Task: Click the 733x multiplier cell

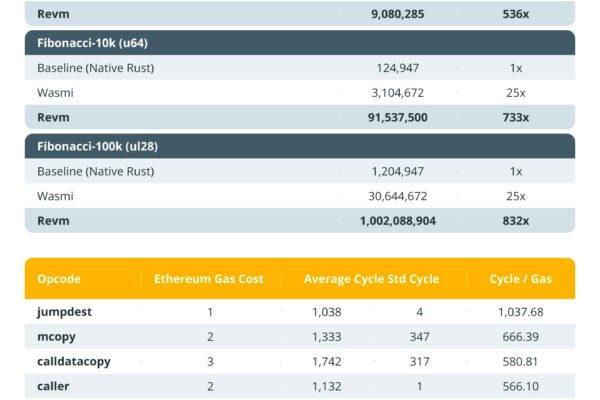Action: pos(515,118)
